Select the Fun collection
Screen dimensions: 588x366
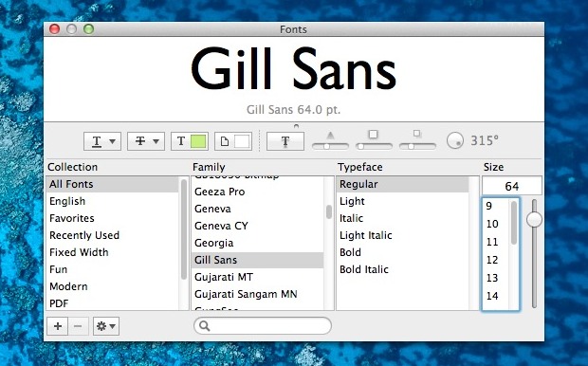click(113, 269)
